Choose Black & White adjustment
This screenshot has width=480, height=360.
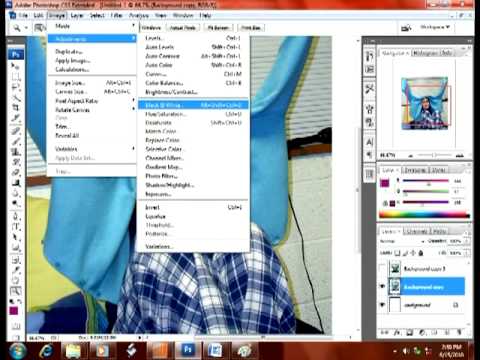[x=193, y=105]
